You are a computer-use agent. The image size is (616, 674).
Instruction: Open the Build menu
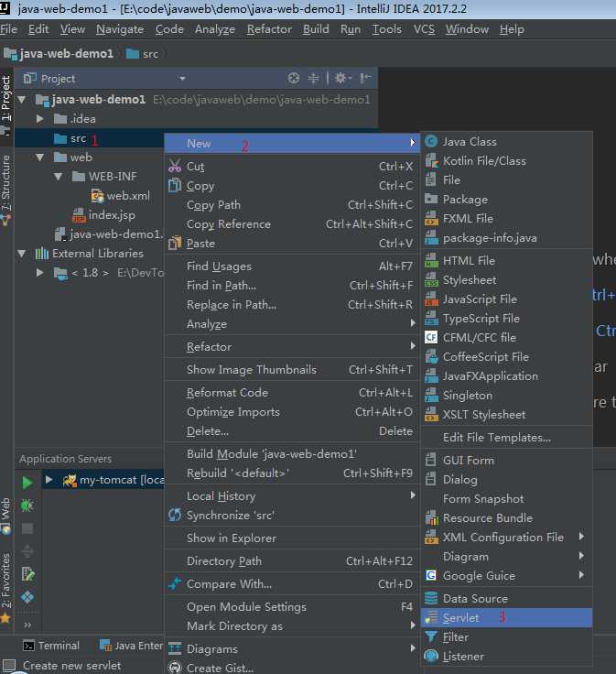316,29
